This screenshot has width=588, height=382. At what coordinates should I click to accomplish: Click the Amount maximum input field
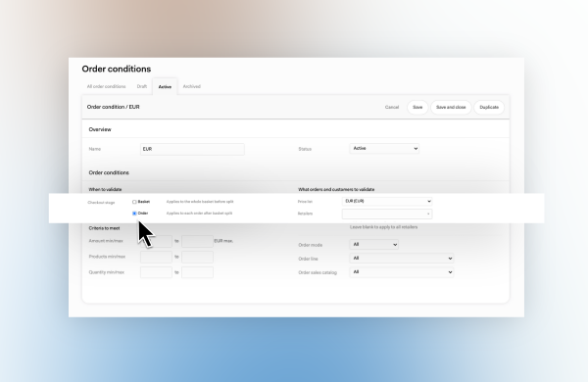197,241
